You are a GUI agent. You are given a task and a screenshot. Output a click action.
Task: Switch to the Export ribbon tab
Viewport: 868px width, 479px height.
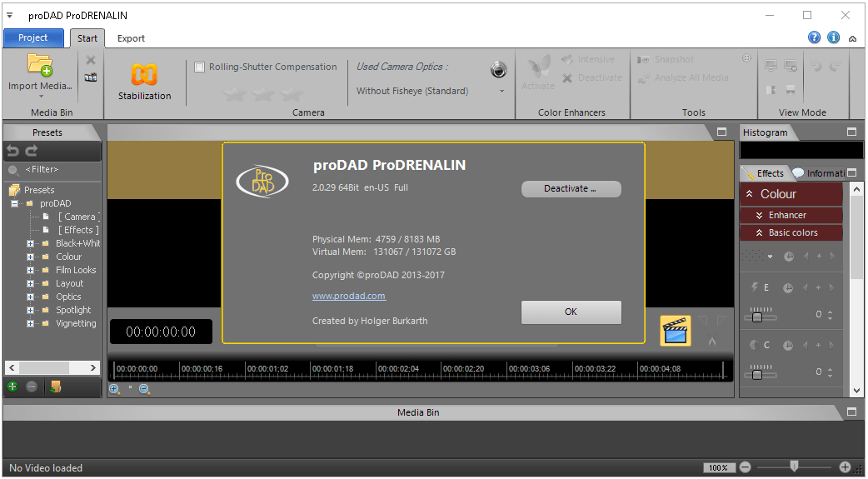point(131,38)
